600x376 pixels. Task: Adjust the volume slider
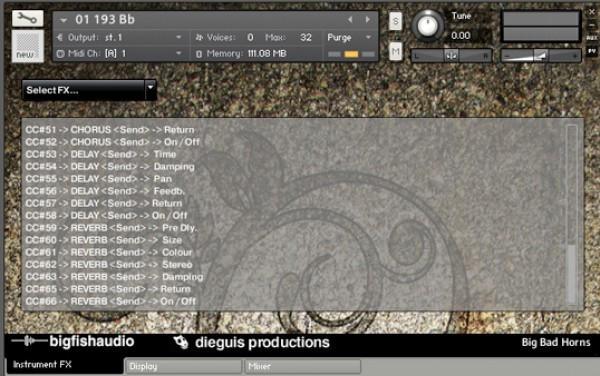[x=541, y=56]
